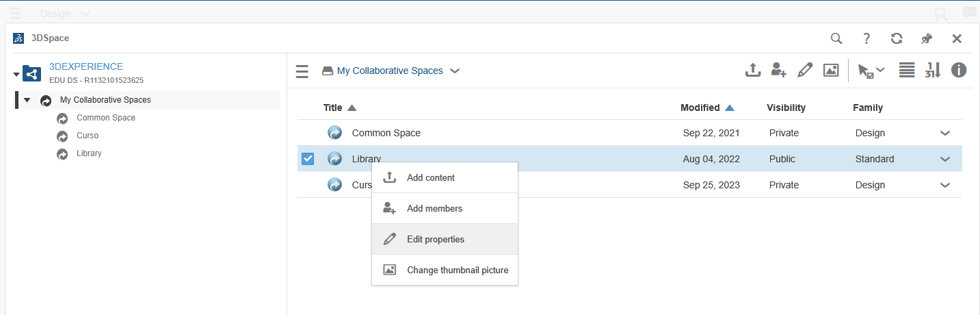Image resolution: width=980 pixels, height=315 pixels.
Task: Click the Family column header
Action: tap(868, 108)
